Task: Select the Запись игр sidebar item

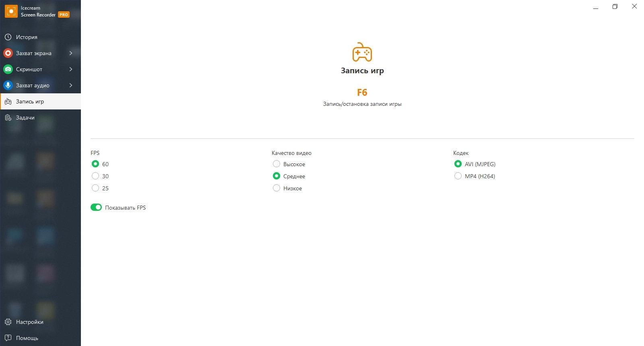Action: pyautogui.click(x=40, y=101)
